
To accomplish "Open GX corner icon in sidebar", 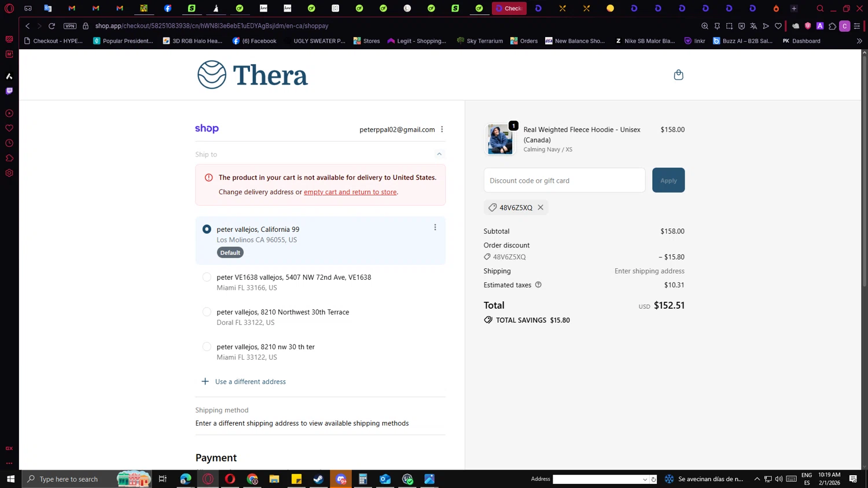I will click(x=9, y=448).
